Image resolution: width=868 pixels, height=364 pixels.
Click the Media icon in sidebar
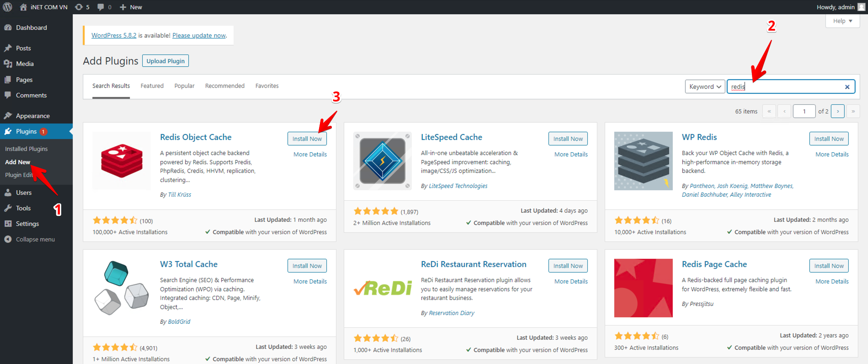coord(8,64)
